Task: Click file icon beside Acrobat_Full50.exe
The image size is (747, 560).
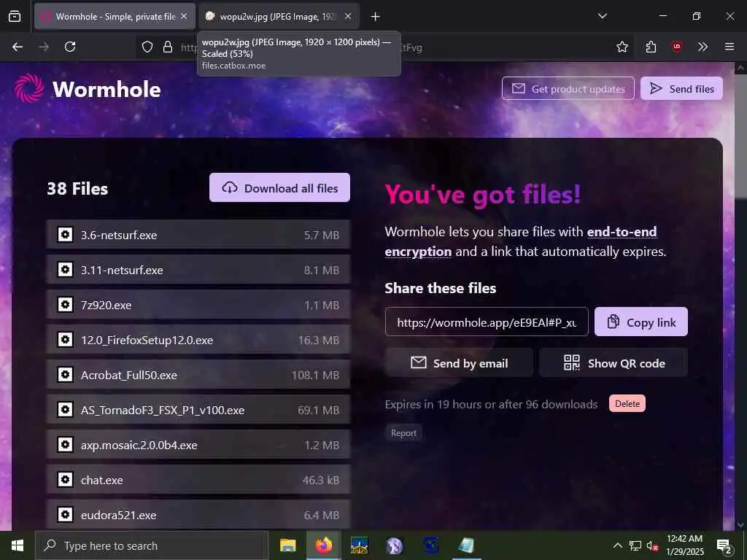Action: (65, 374)
